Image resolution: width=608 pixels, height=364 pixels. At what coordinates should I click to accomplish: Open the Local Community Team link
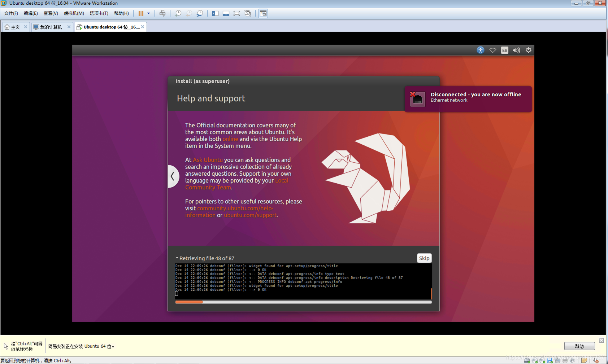coord(236,184)
